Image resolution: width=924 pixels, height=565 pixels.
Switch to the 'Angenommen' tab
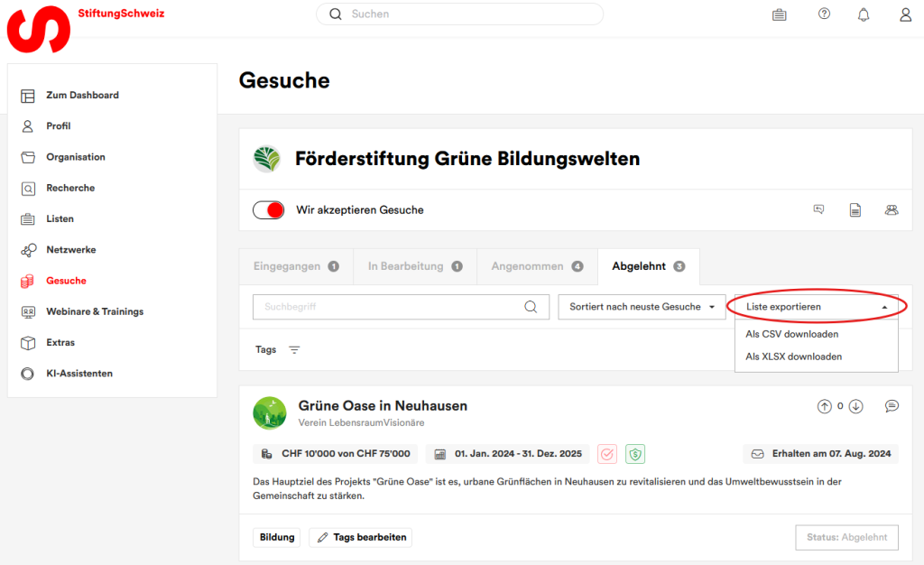tap(537, 267)
